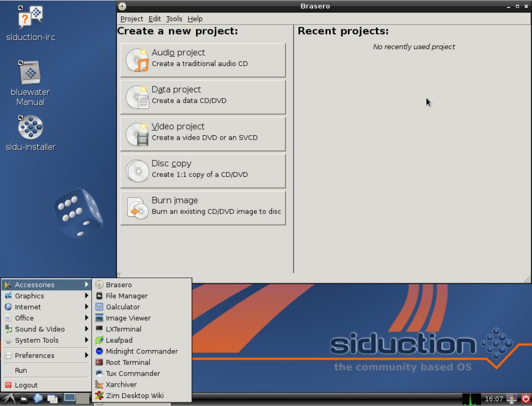532x406 pixels.
Task: Click the LXDE start menu button in taskbar
Action: tap(8, 399)
